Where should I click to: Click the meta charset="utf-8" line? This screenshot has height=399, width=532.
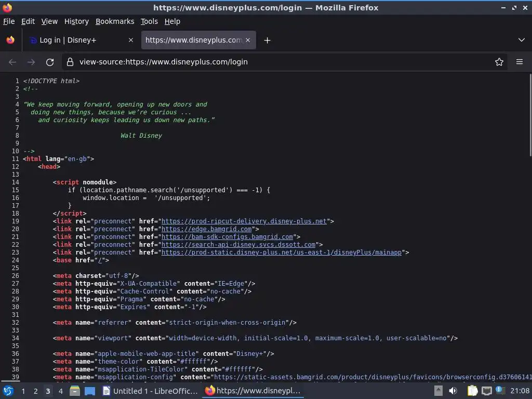96,276
